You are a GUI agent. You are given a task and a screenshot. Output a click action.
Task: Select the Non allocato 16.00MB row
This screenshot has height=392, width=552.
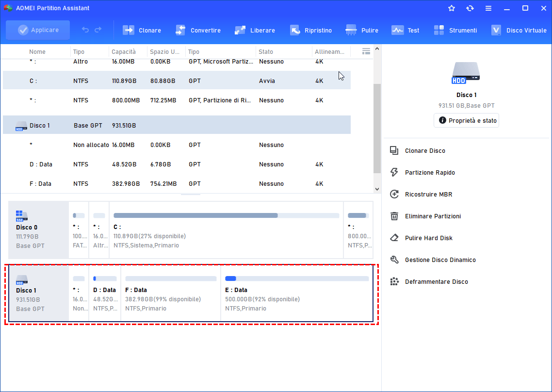(x=177, y=145)
